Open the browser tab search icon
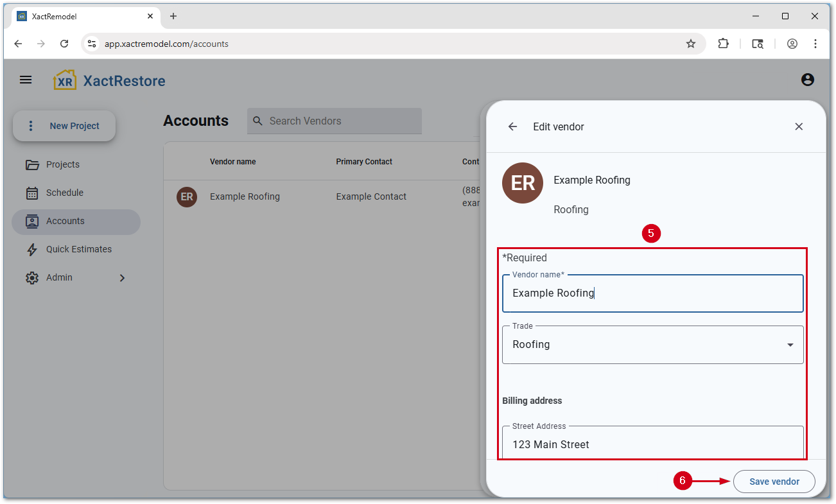 (758, 44)
